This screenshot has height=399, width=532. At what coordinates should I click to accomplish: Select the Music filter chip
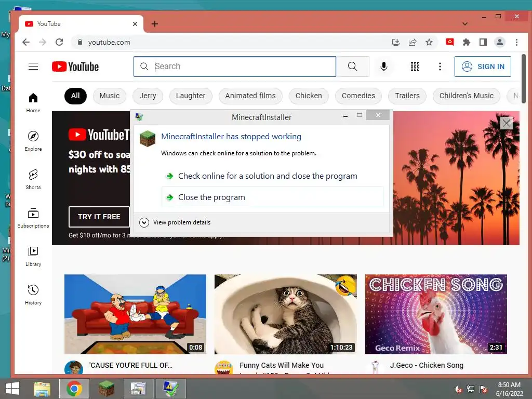click(x=109, y=96)
